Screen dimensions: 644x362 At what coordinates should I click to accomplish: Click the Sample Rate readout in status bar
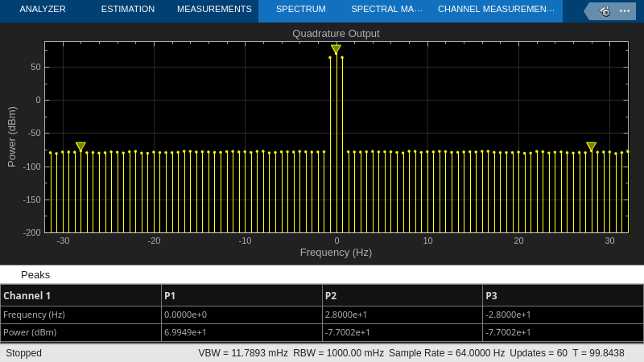tap(447, 353)
